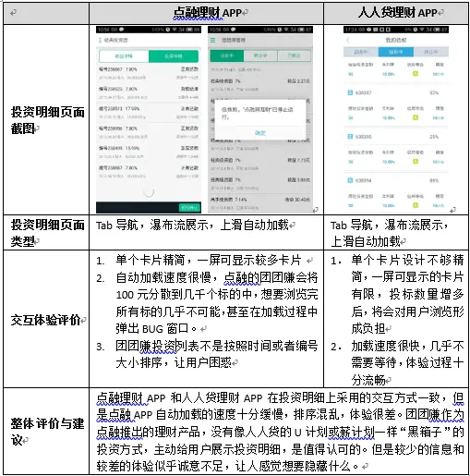Select the grey left tab in 人人贷 screenshot

tap(361, 52)
